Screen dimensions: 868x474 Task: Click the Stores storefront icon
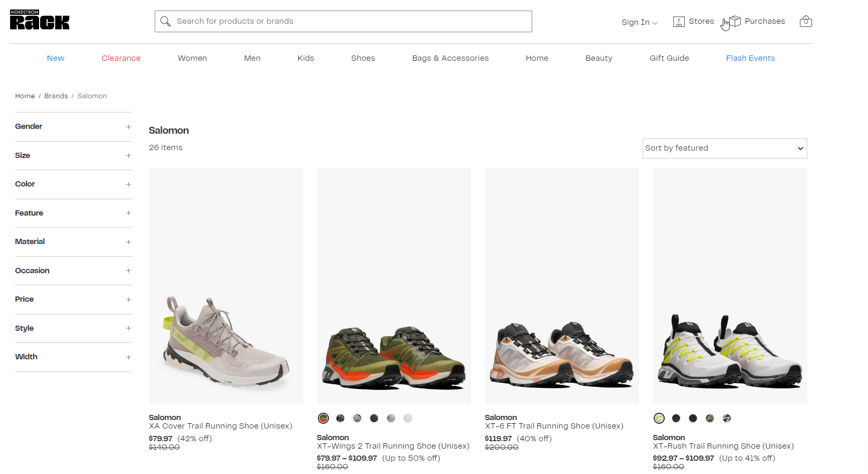pyautogui.click(x=679, y=22)
